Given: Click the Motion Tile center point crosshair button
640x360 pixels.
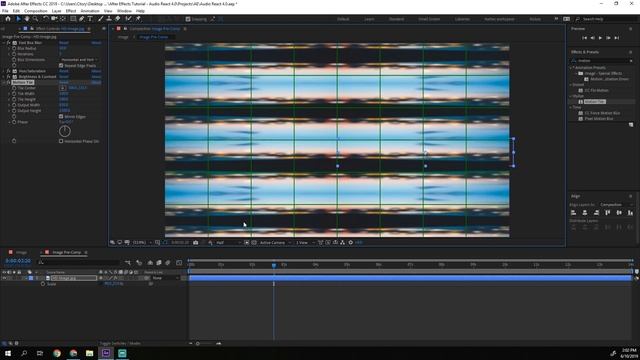Looking at the screenshot, I should coord(62,88).
